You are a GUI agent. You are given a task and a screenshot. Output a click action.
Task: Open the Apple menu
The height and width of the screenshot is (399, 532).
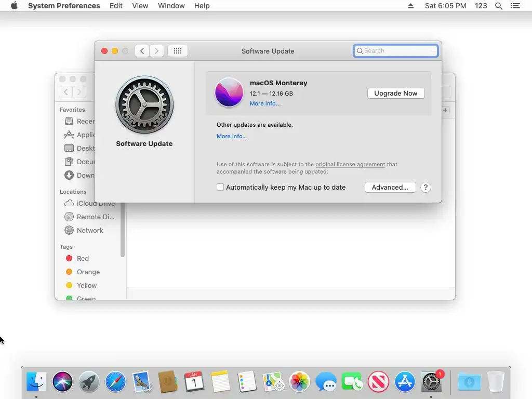(14, 6)
